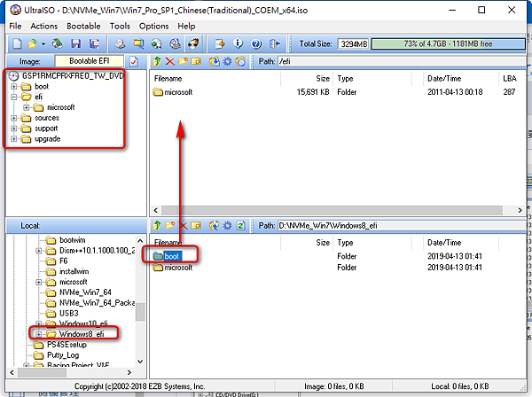532x397 pixels.
Task: Open the Options menu
Action: 153,26
